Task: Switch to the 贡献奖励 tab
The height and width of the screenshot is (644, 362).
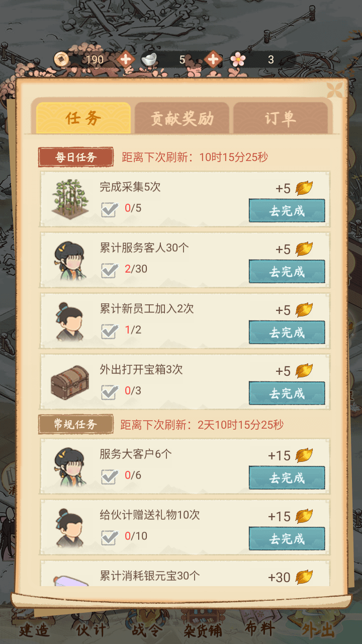Action: (x=182, y=119)
